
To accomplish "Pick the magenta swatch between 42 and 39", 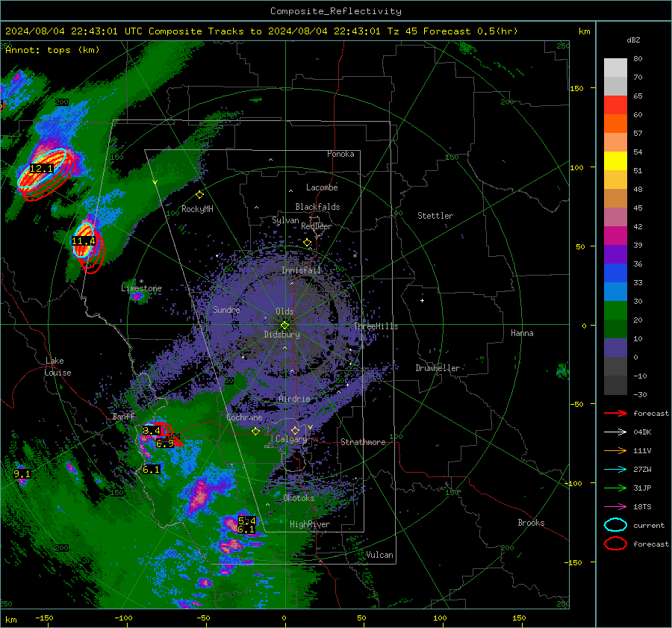I will point(615,236).
